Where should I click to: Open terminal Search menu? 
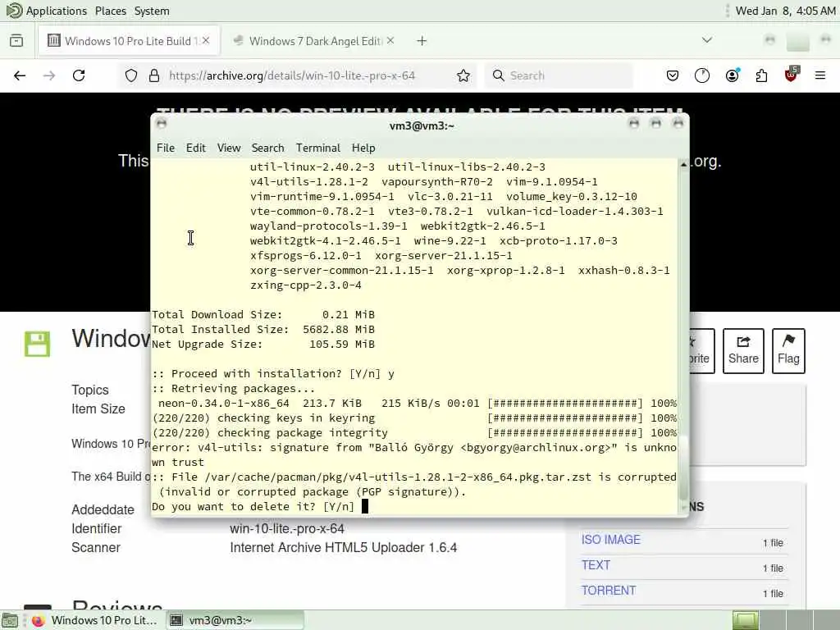tap(268, 148)
